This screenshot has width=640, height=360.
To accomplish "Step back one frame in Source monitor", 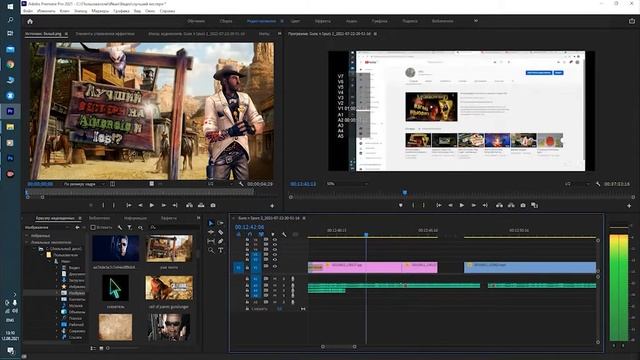I will coord(140,205).
